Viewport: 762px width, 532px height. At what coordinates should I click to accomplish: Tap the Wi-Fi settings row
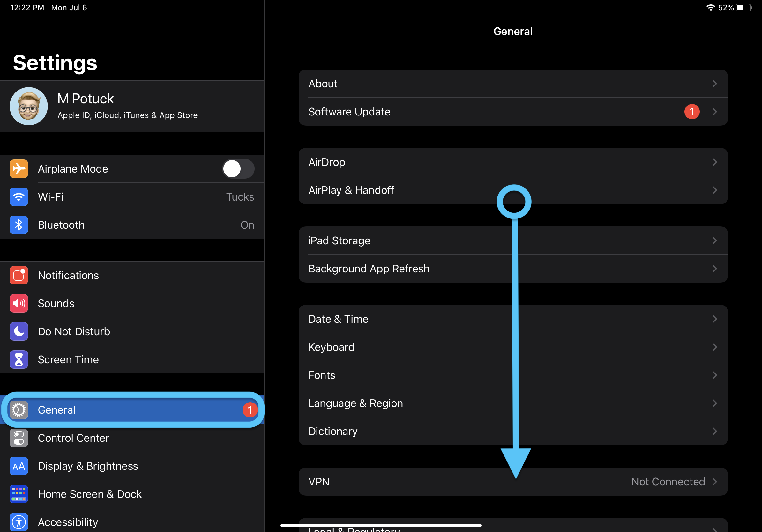pyautogui.click(x=132, y=197)
